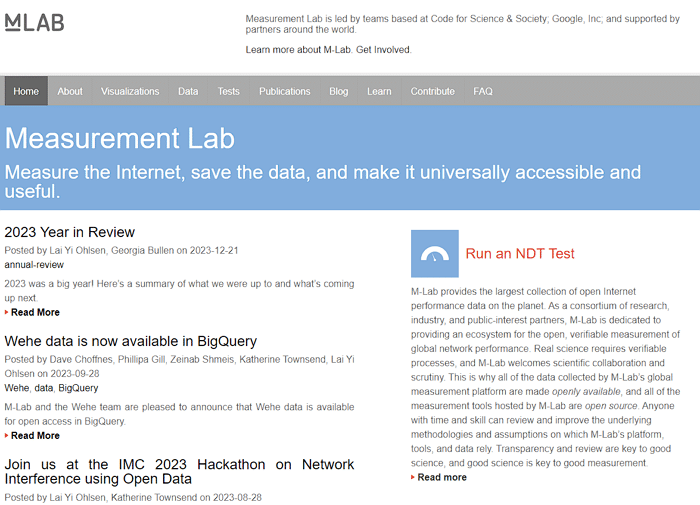
Task: Click the red arrow beside Wehe post Read More
Action: point(7,435)
